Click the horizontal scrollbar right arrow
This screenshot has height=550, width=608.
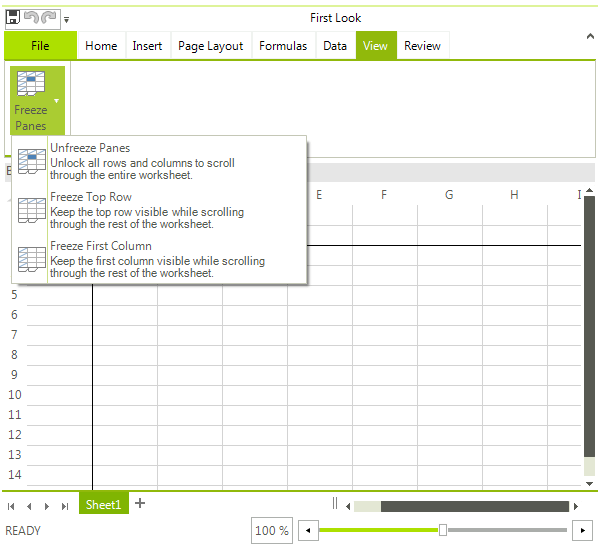(576, 507)
